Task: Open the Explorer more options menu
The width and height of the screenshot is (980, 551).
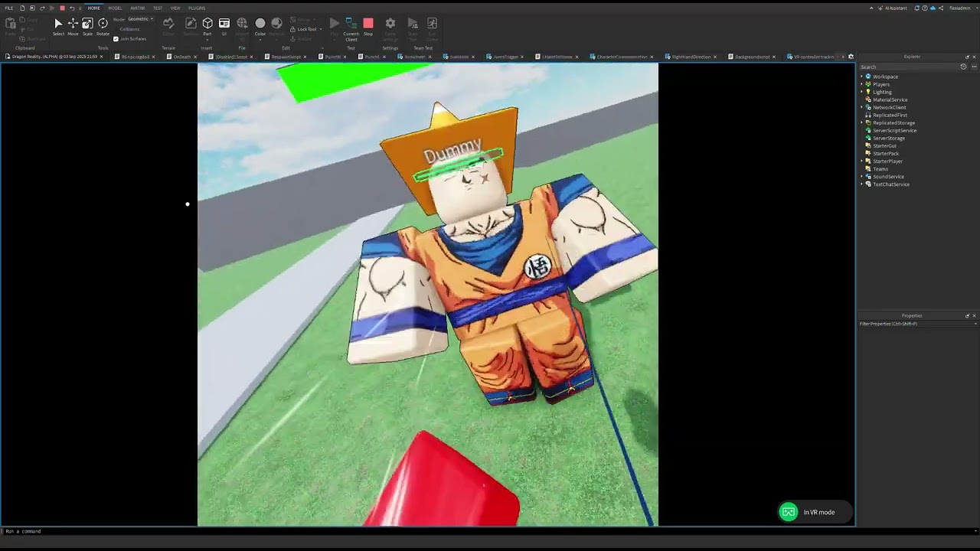Action: pyautogui.click(x=974, y=67)
